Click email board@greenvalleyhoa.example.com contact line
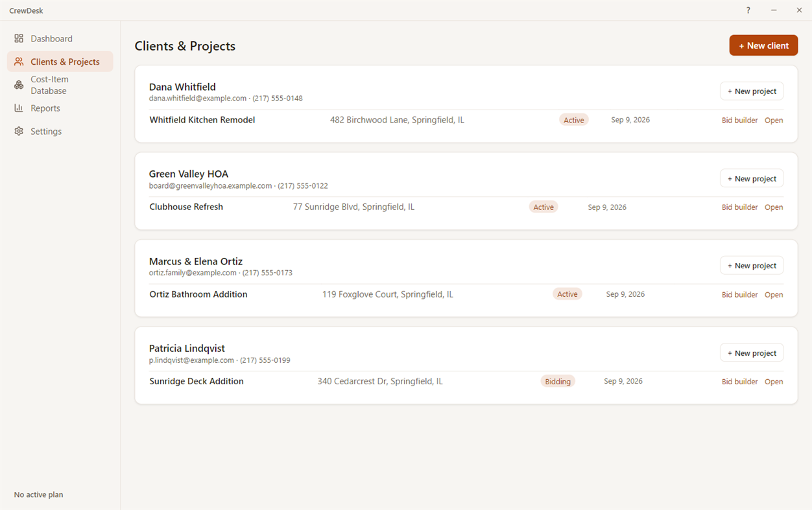 (239, 186)
